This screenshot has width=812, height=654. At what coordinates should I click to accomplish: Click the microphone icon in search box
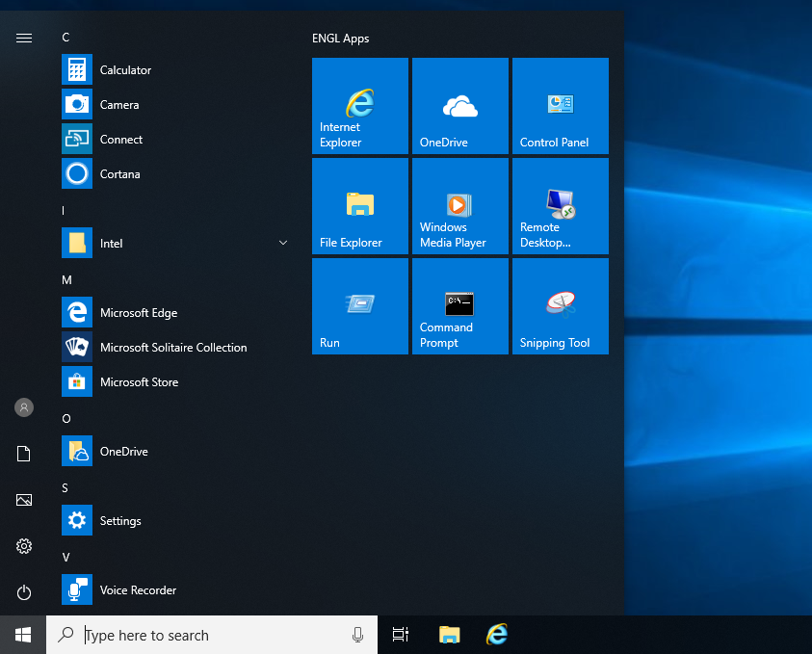point(357,635)
